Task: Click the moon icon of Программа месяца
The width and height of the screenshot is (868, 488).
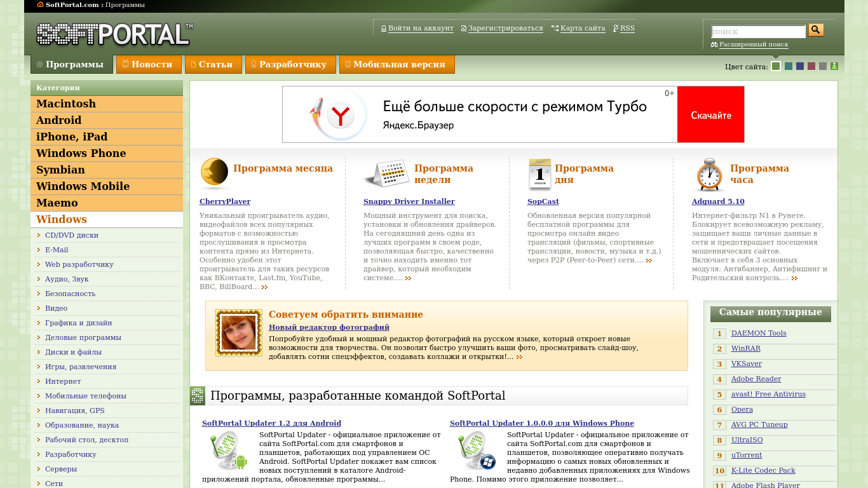Action: pos(214,173)
